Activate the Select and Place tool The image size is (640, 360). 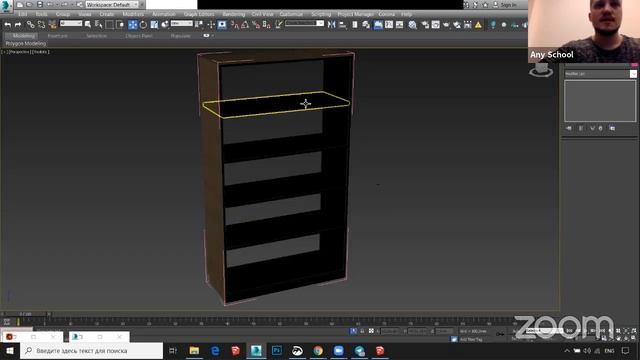coord(165,25)
